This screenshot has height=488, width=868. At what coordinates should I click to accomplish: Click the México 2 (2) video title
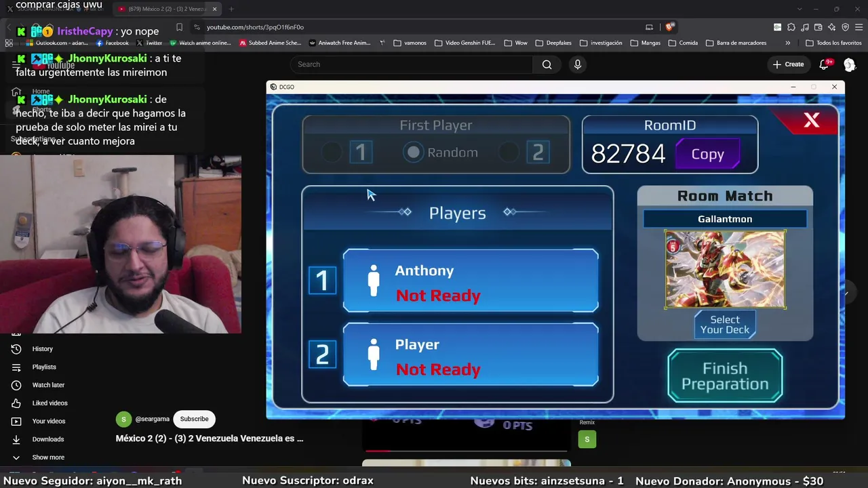(210, 439)
